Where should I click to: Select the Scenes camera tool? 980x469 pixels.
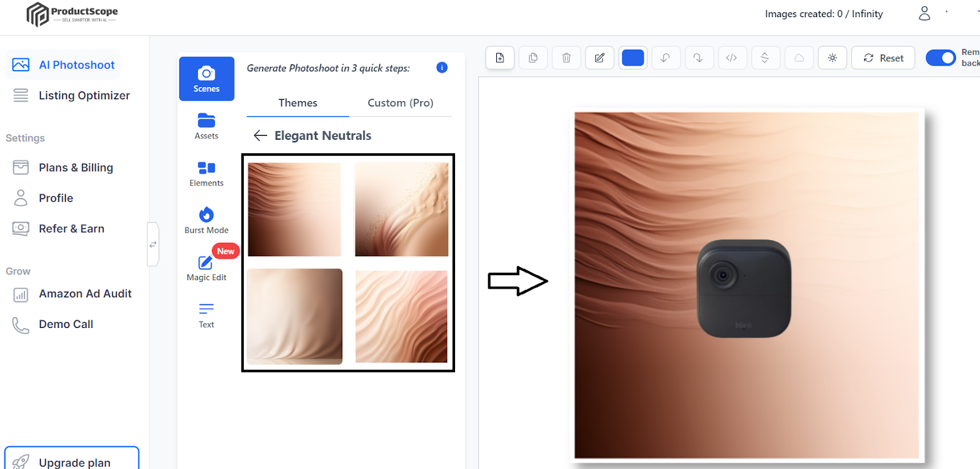(206, 79)
